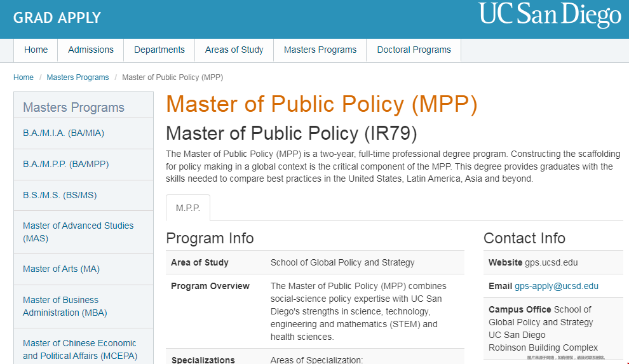Click the 'Contact Info' heading
The image size is (629, 364).
pos(524,238)
